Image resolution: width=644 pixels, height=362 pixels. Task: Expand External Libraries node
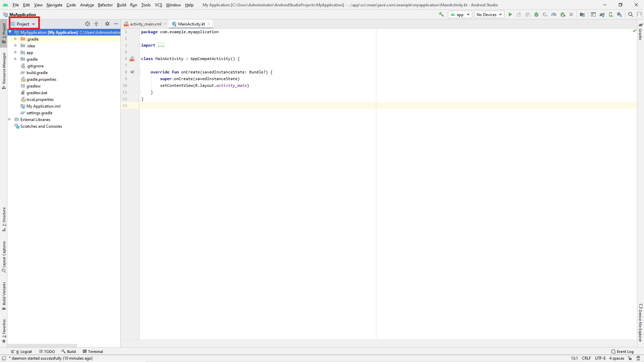[x=10, y=119]
